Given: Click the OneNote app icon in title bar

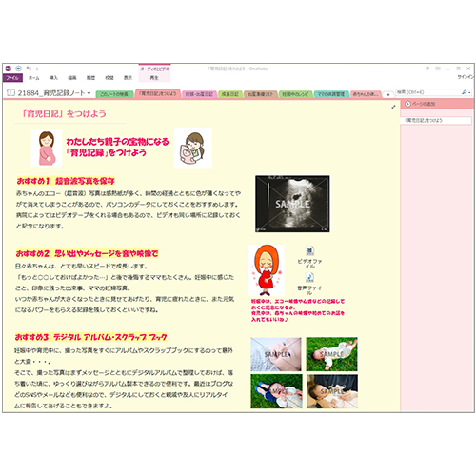Looking at the screenshot, I should point(9,69).
